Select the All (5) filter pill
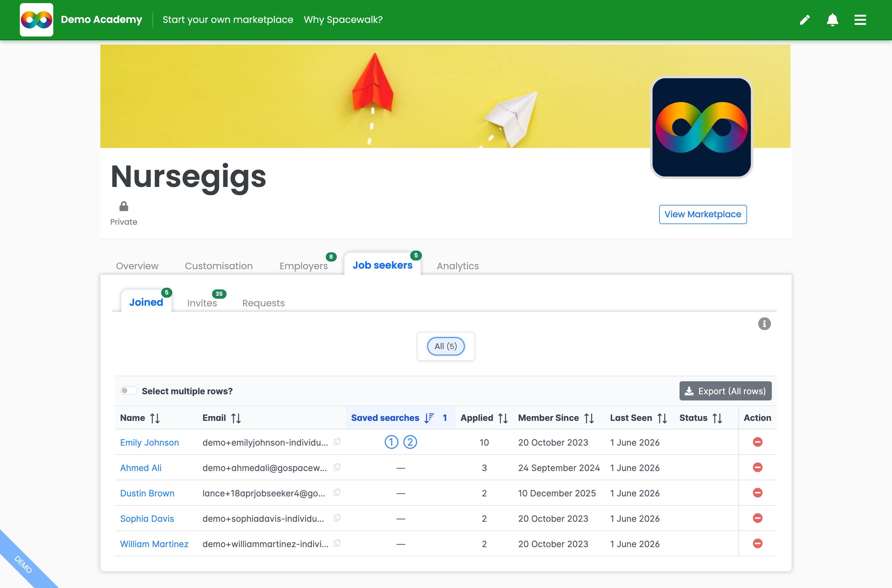Image resolution: width=892 pixels, height=588 pixels. point(445,346)
